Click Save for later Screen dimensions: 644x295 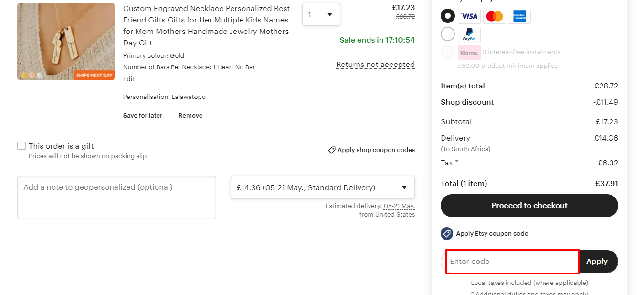coord(142,116)
